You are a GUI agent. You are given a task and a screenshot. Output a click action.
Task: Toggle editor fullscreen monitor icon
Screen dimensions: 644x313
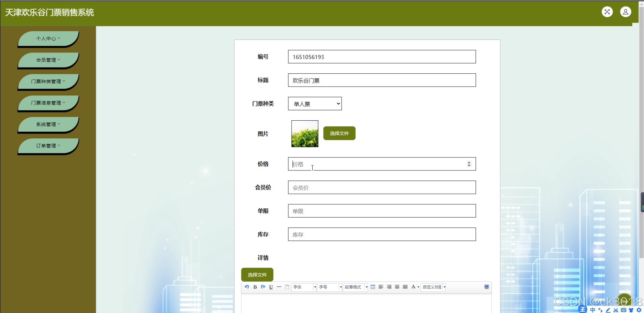487,287
